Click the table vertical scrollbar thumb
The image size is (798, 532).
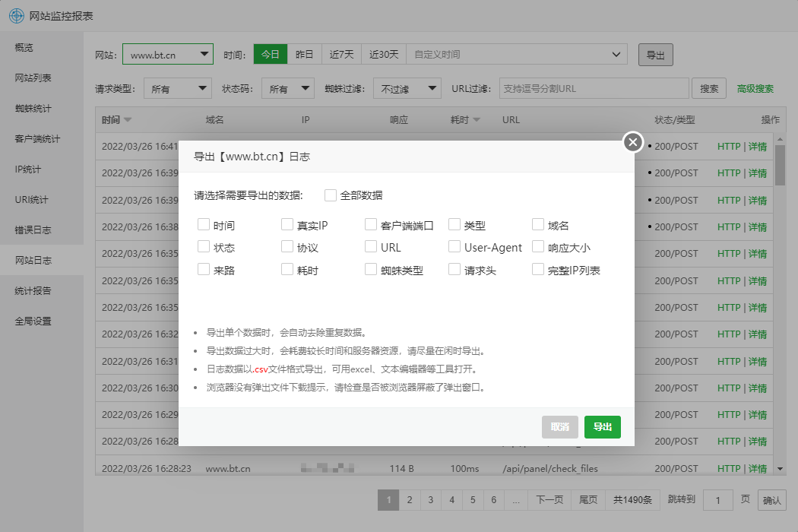780,166
